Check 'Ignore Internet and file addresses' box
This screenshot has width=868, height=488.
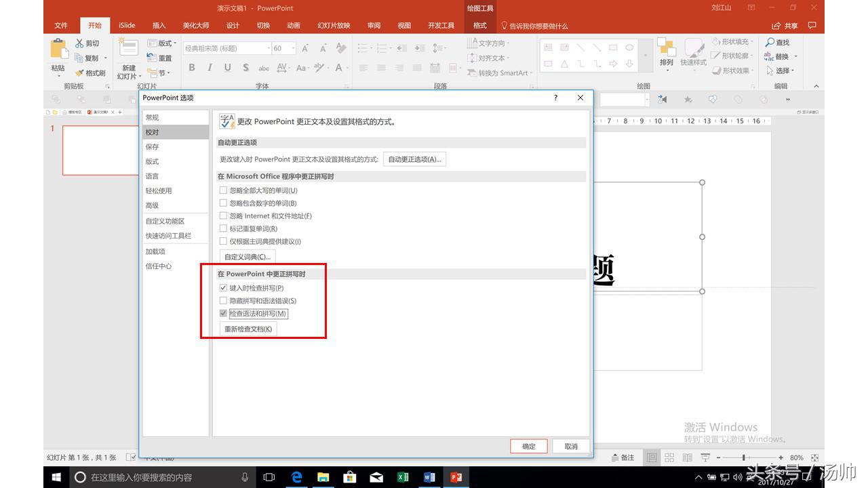coord(223,216)
